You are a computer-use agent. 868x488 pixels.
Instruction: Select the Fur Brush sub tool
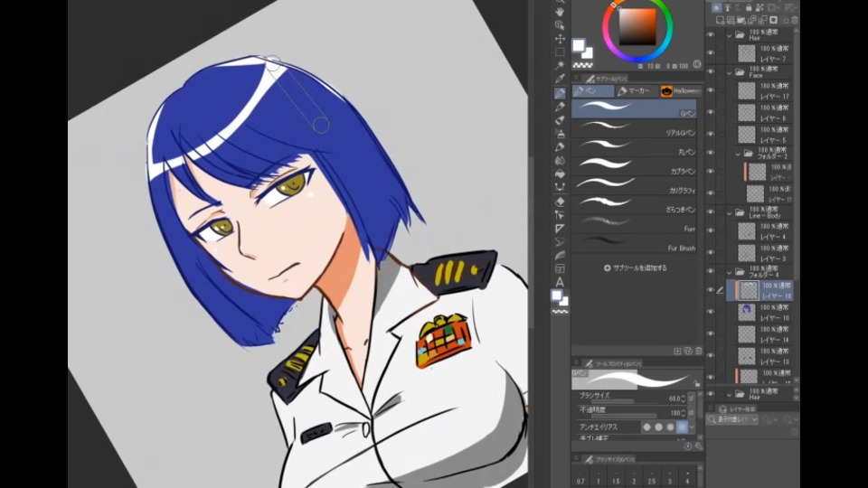634,243
